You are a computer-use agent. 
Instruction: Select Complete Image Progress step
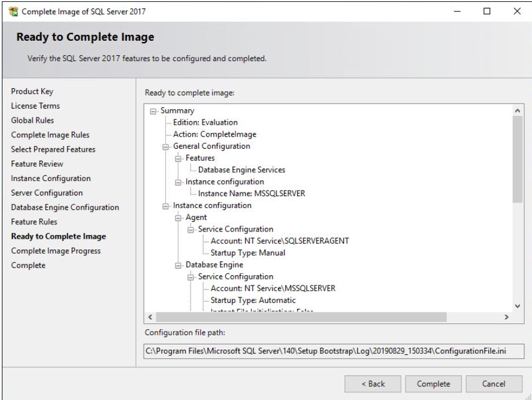[x=56, y=251]
